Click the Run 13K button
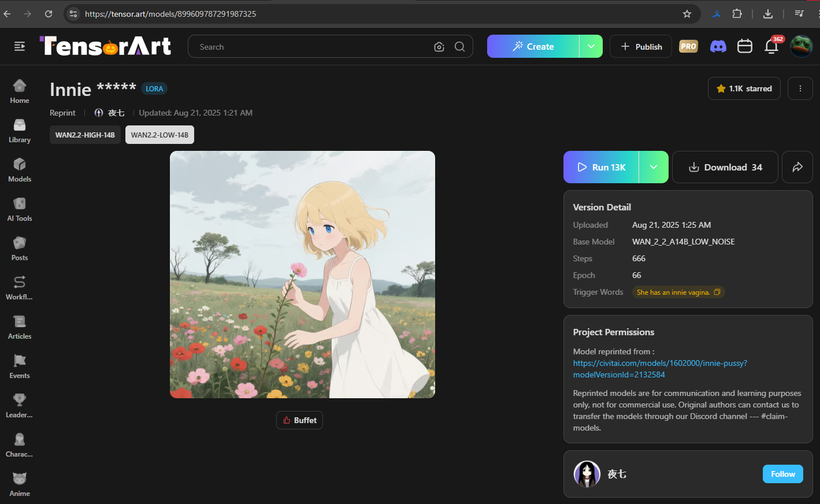Image resolution: width=820 pixels, height=504 pixels. click(601, 167)
